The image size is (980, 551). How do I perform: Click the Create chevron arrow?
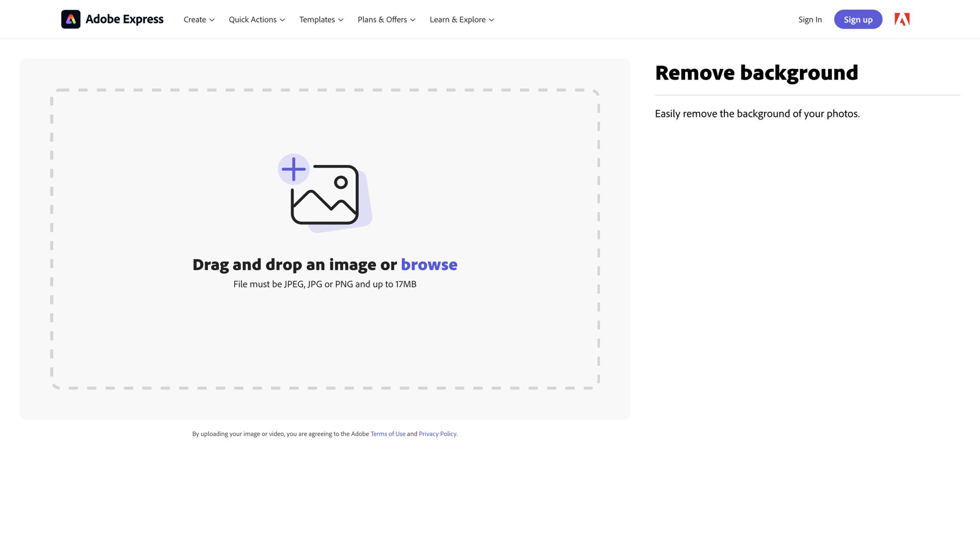[211, 20]
